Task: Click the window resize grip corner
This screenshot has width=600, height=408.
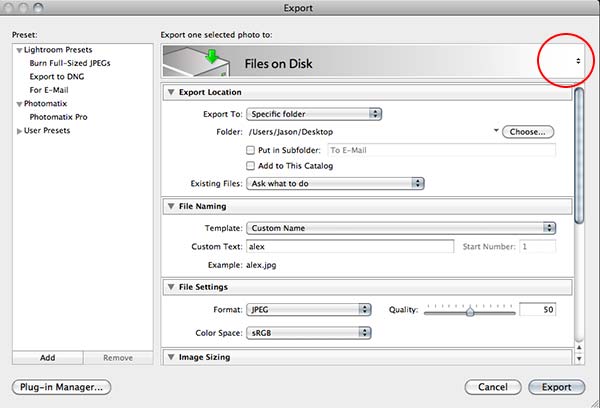Action: 595,403
